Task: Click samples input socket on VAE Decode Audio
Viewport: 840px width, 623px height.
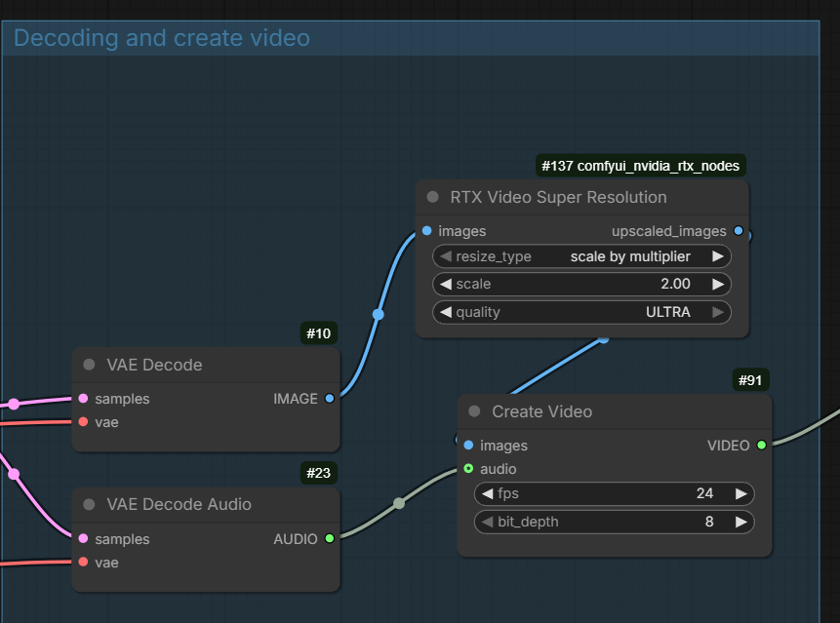Action: click(x=83, y=538)
